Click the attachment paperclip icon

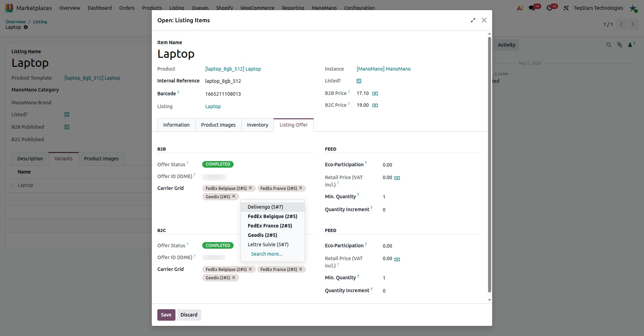point(620,45)
